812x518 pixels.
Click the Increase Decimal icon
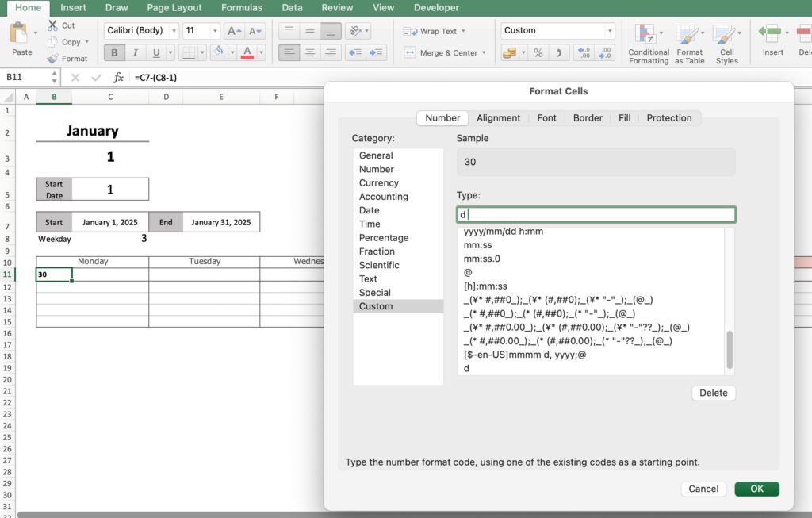coord(584,52)
